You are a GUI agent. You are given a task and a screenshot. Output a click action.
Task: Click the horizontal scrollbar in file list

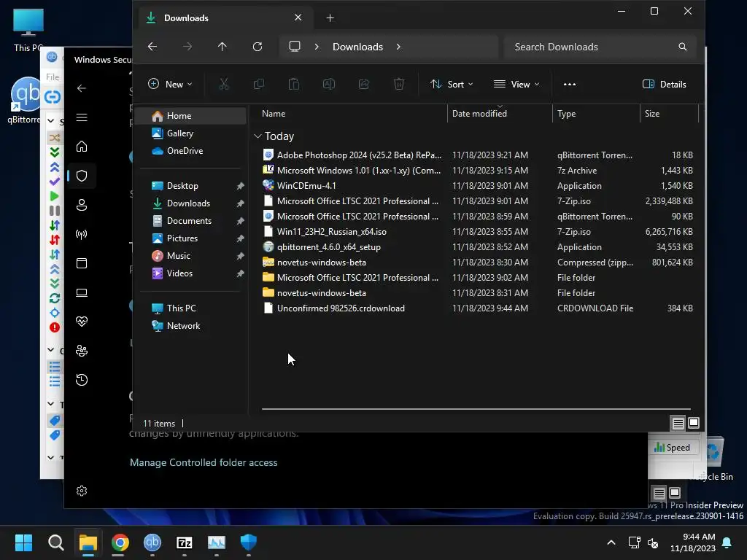(x=476, y=408)
